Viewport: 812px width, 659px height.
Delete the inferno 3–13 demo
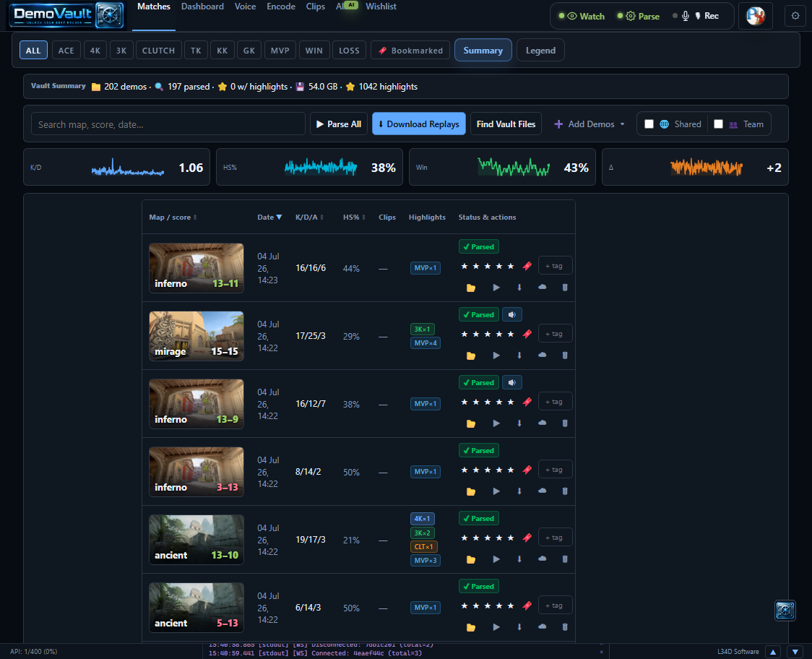(x=565, y=491)
